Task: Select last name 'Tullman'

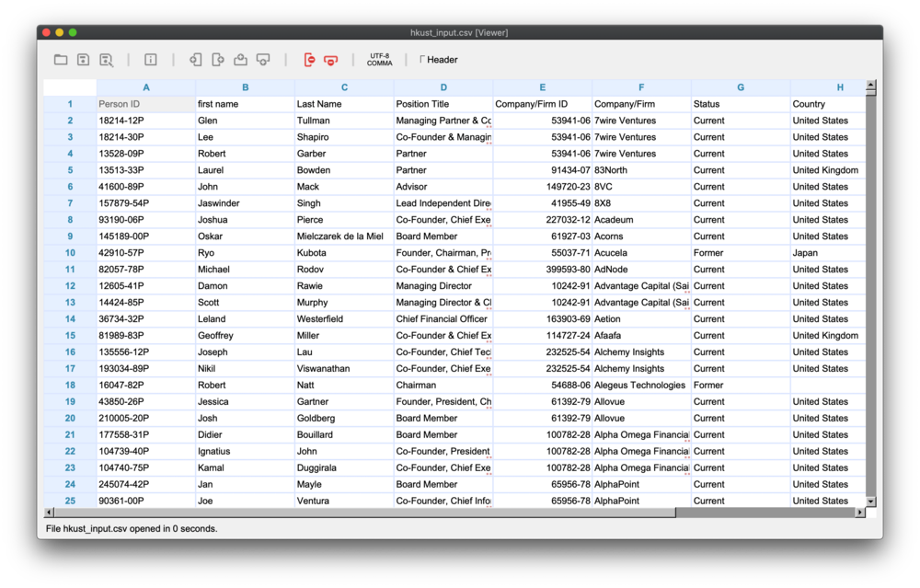Action: 344,121
